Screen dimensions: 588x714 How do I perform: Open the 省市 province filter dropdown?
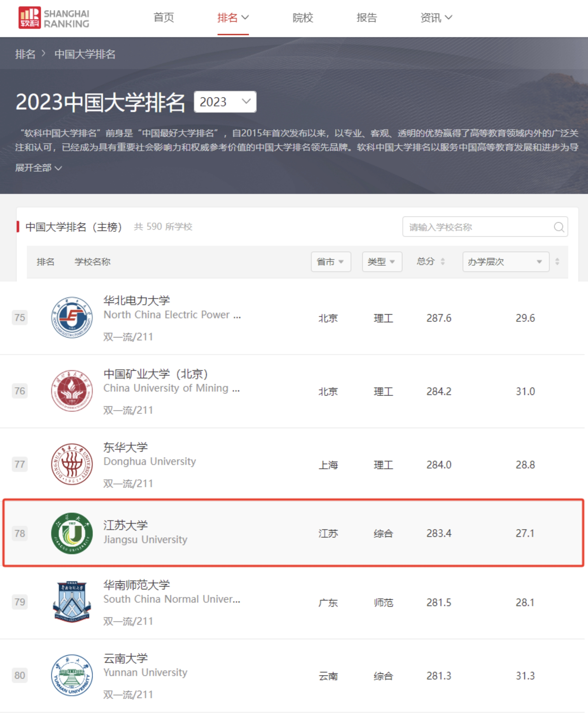click(x=330, y=262)
